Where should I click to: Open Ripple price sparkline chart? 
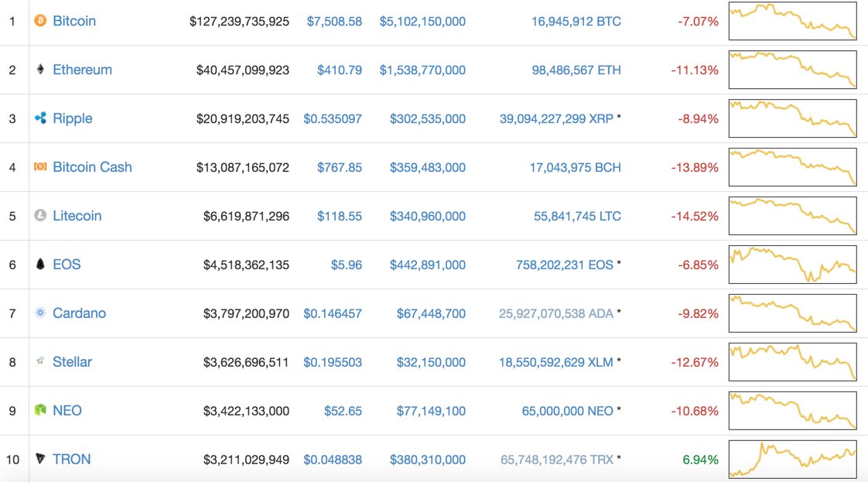click(793, 118)
